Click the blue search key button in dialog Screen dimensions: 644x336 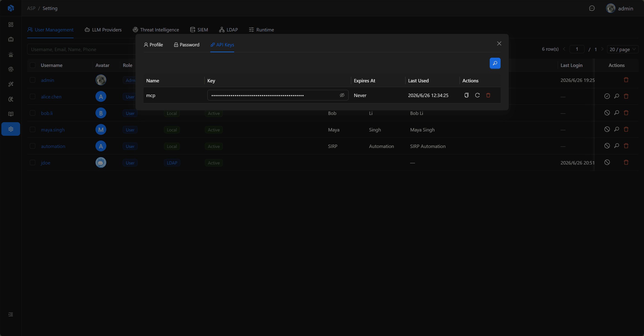(495, 63)
